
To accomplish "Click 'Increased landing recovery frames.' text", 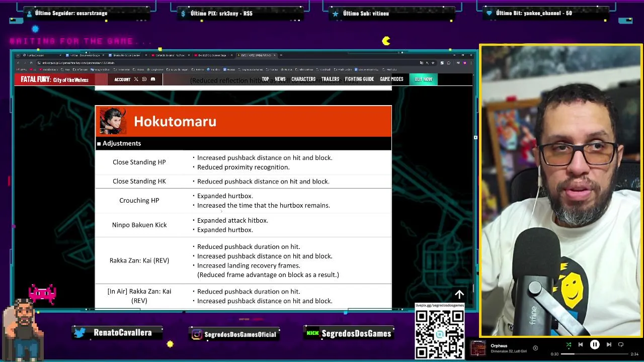I will (249, 265).
